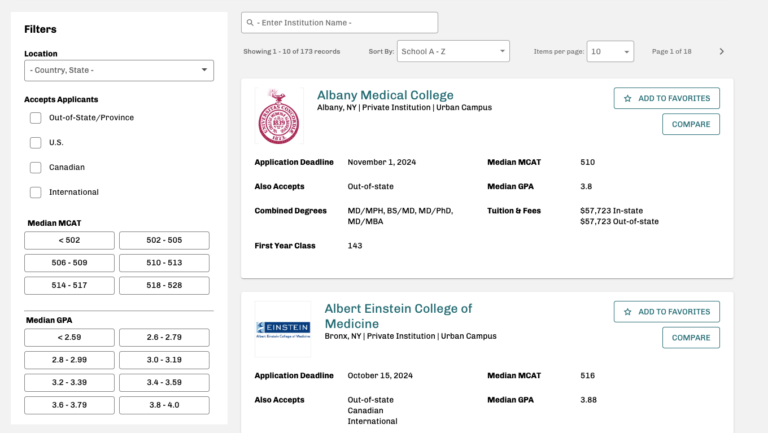Image resolution: width=768 pixels, height=433 pixels.
Task: Click the Albany, NY Private Institution subtitle
Action: 404,107
